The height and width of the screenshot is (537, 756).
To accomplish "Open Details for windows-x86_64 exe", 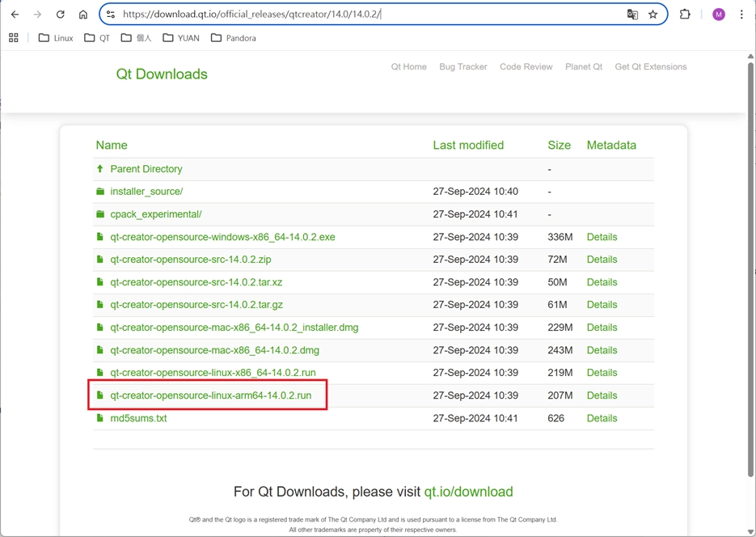I will (x=602, y=237).
